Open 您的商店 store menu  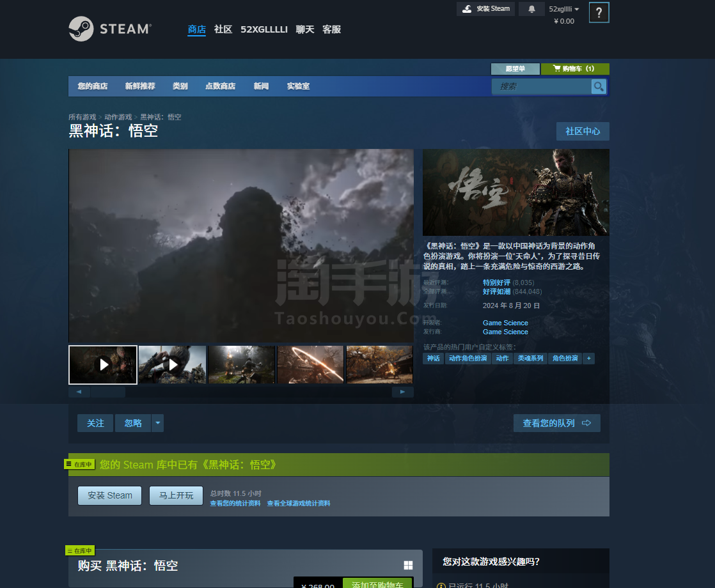point(93,86)
